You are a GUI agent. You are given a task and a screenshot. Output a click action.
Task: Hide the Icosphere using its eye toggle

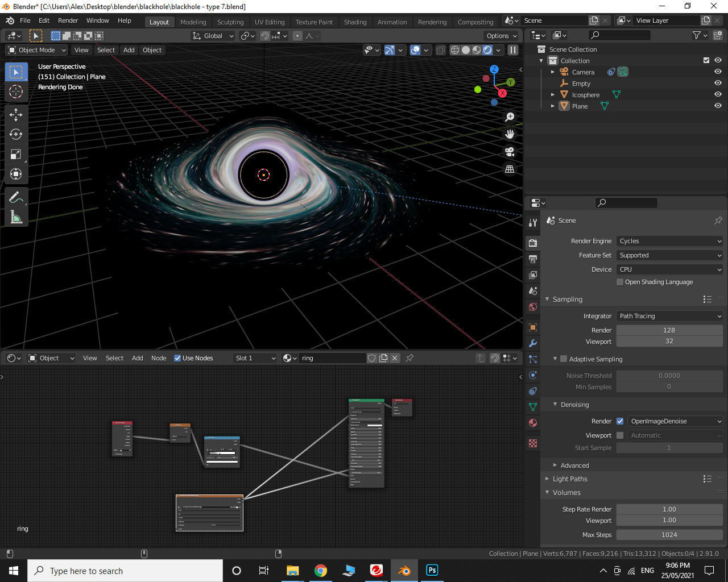pos(717,94)
